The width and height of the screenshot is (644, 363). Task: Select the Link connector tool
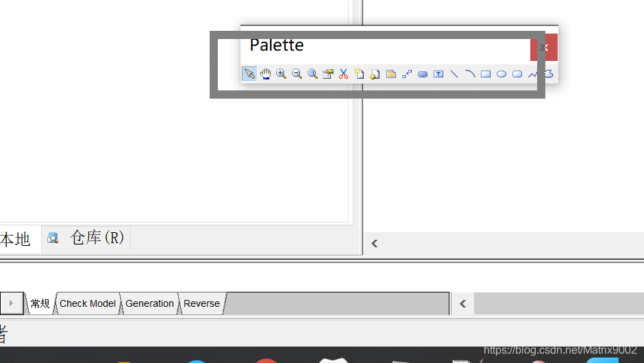click(406, 74)
